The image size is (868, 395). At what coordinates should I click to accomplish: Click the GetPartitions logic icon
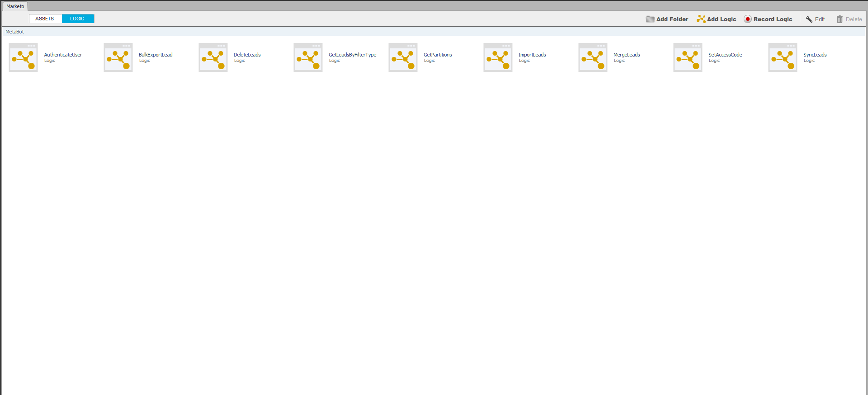coord(403,57)
